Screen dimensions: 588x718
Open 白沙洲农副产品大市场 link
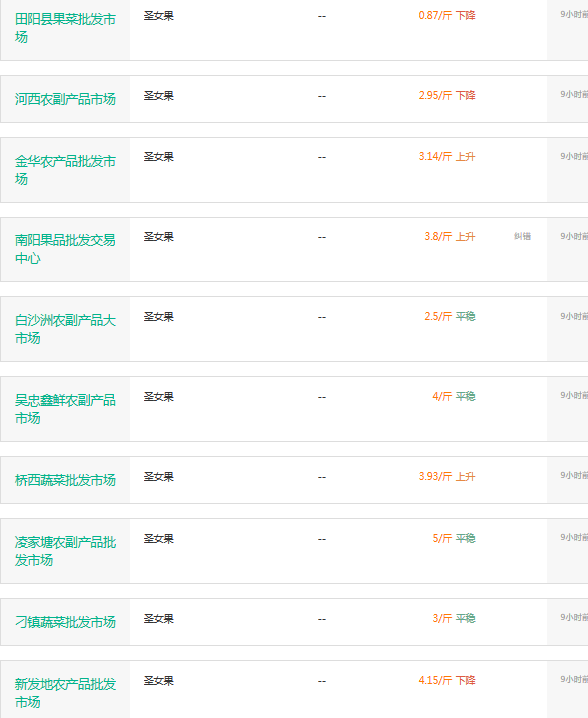pyautogui.click(x=65, y=329)
